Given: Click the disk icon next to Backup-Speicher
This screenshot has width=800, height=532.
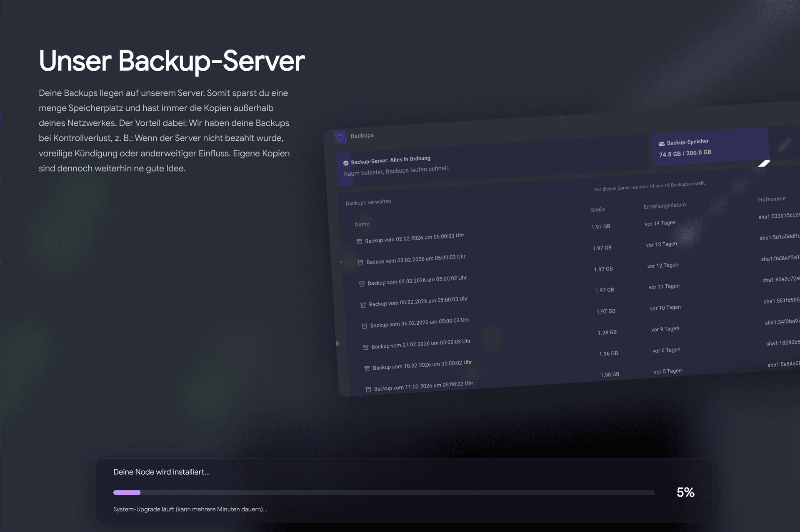Looking at the screenshot, I should click(x=662, y=144).
